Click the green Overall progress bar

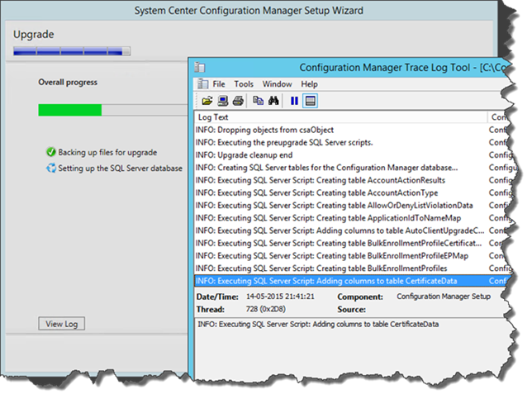coord(70,110)
